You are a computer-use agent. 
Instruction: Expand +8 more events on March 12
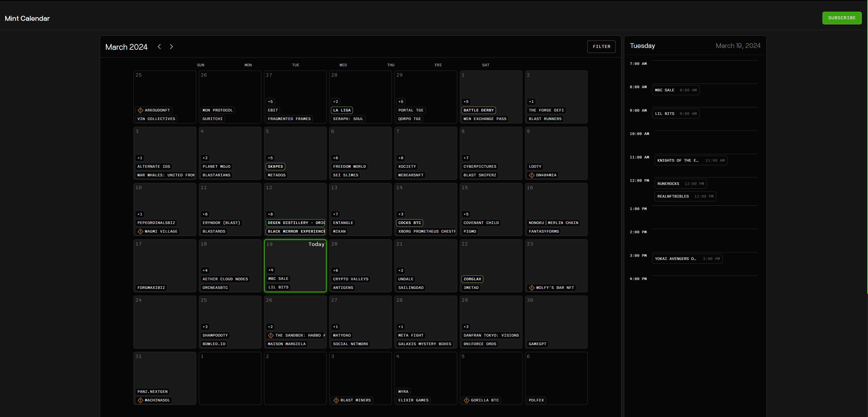pos(270,214)
